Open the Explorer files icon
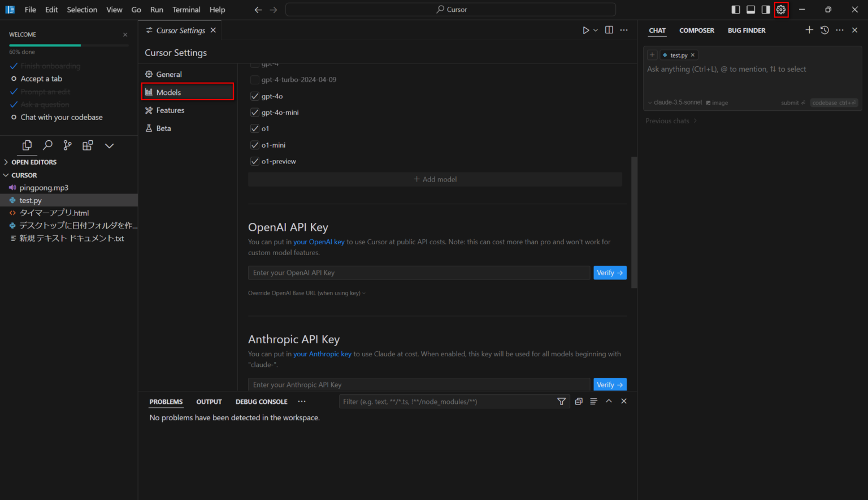The width and height of the screenshot is (868, 500). (x=27, y=145)
